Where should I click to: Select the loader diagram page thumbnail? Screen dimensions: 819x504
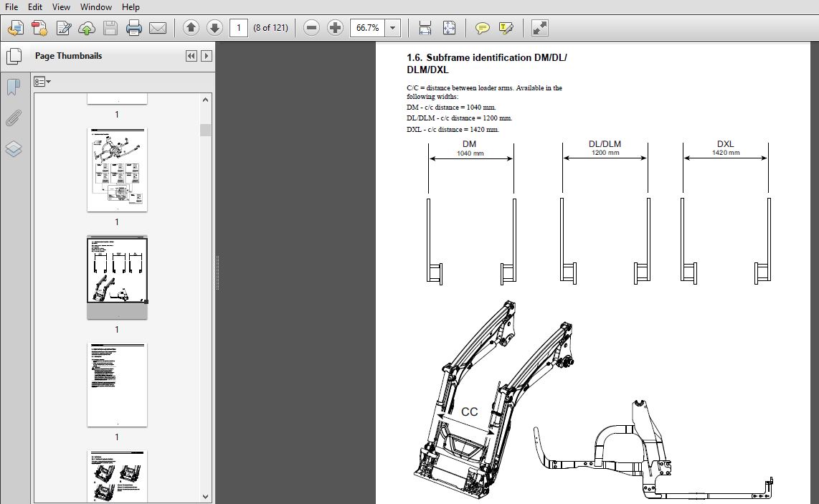[117, 170]
